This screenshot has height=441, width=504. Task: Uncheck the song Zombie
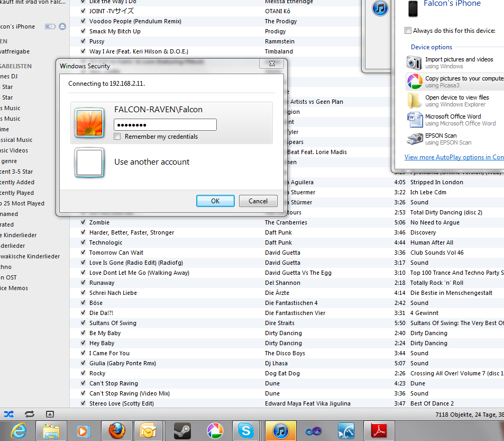click(x=83, y=222)
